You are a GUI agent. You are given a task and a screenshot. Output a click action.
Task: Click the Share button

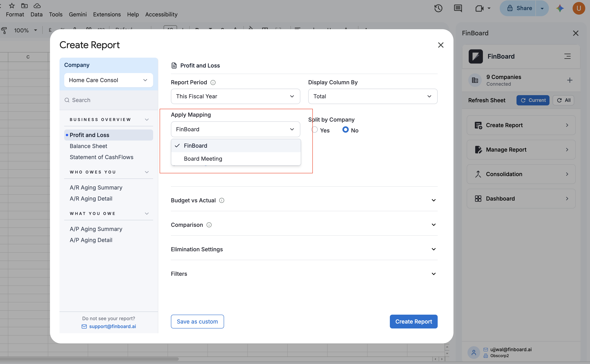[517, 8]
